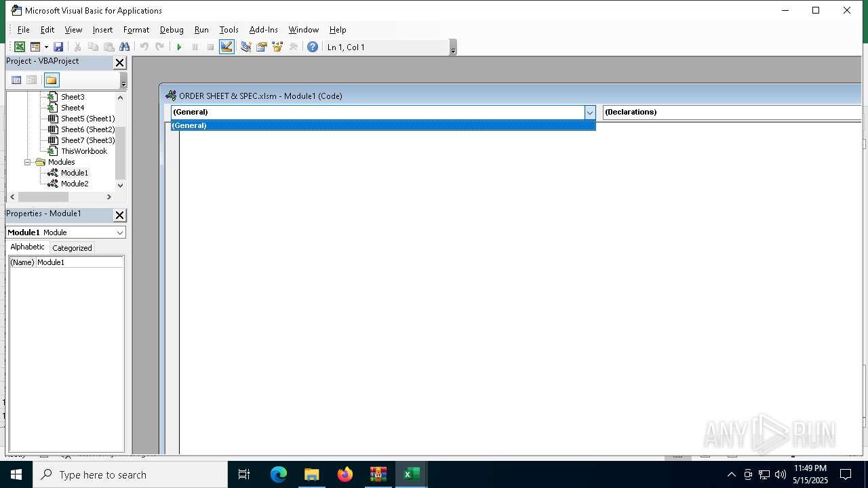Screen dimensions: 868x488
Task: Collapse the Modules folder expander
Action: pos(28,162)
